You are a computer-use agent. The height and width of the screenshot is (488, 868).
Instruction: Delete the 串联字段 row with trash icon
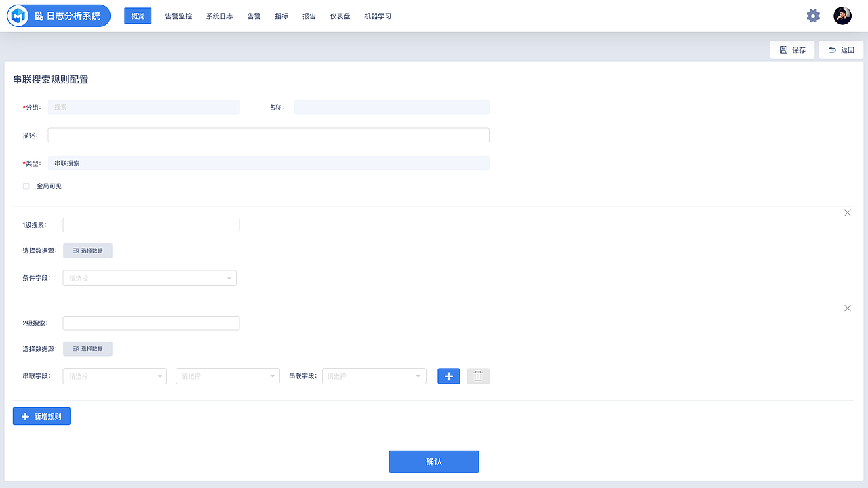[x=478, y=376]
